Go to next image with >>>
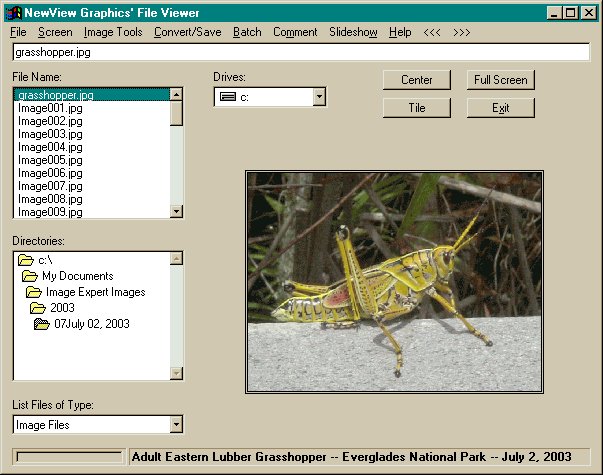 461,32
